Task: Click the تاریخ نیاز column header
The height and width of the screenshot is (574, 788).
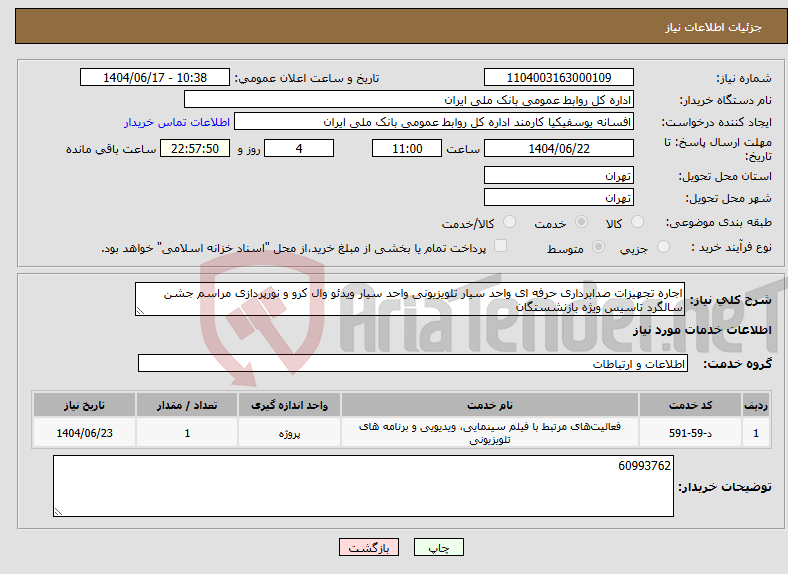Action: [x=84, y=405]
